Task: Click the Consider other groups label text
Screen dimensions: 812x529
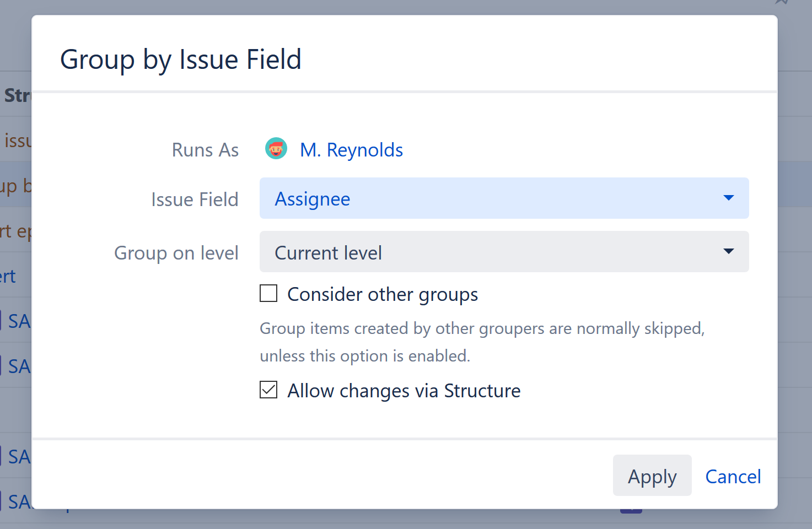Action: (x=383, y=295)
